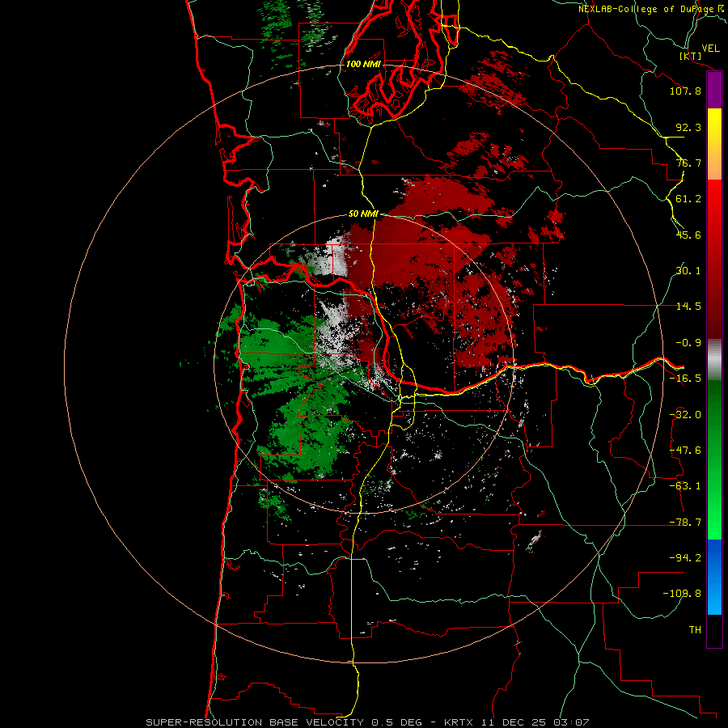The height and width of the screenshot is (728, 728).
Task: Select the 61.2 scale value
Action: point(688,199)
